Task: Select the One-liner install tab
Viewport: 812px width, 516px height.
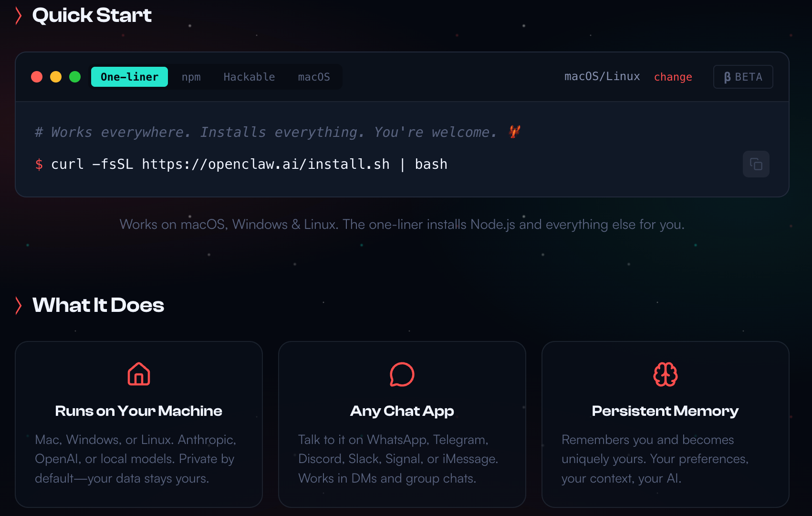Action: (129, 77)
